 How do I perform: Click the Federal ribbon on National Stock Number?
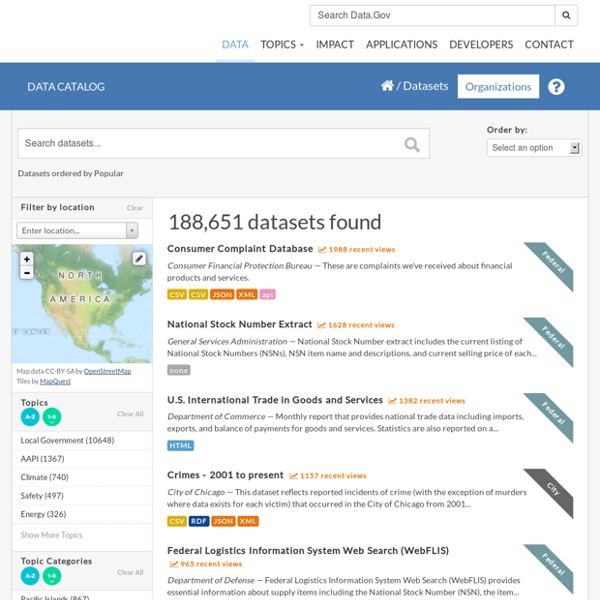(x=553, y=338)
